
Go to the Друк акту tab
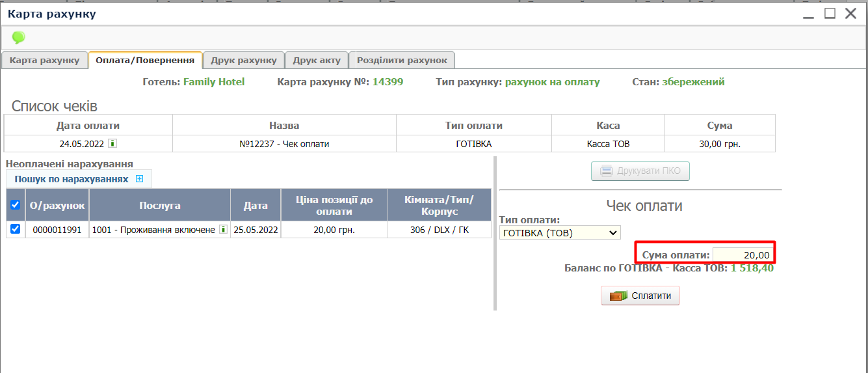pyautogui.click(x=317, y=60)
